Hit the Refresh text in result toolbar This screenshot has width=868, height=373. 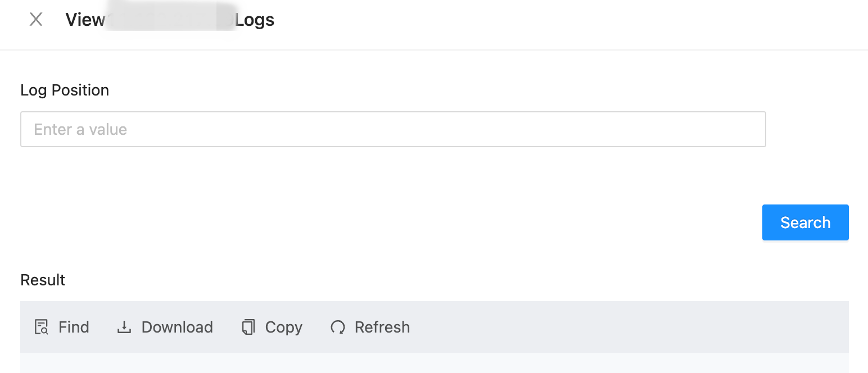pos(382,327)
